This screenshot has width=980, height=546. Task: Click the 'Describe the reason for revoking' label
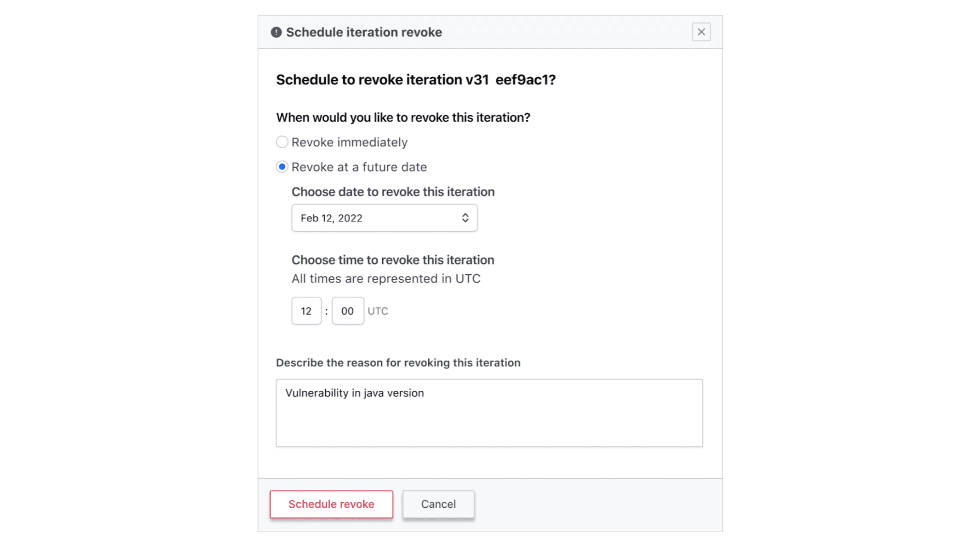[x=398, y=363]
